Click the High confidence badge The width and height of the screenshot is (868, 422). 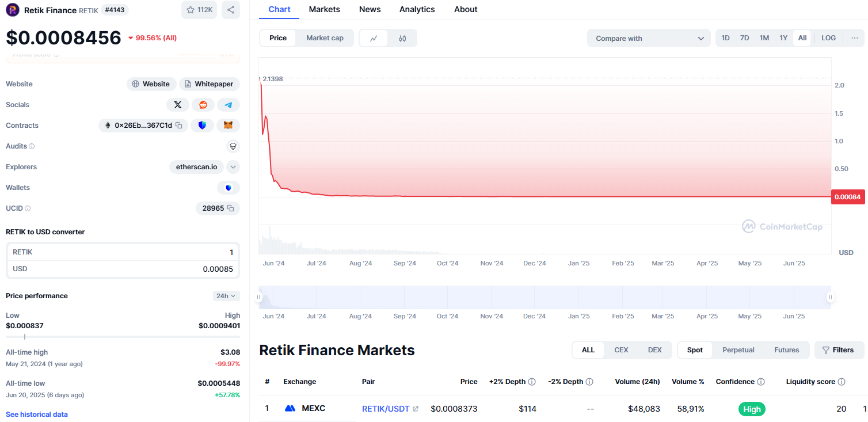[752, 409]
